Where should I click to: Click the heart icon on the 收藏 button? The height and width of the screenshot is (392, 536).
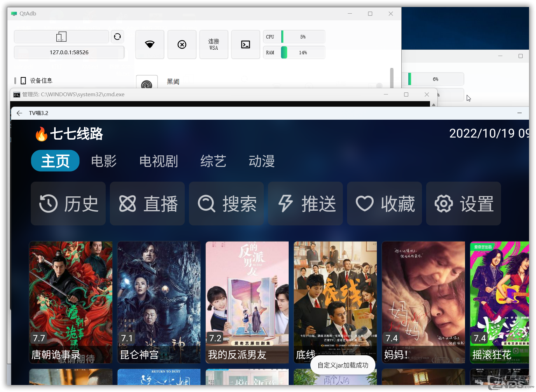(365, 204)
